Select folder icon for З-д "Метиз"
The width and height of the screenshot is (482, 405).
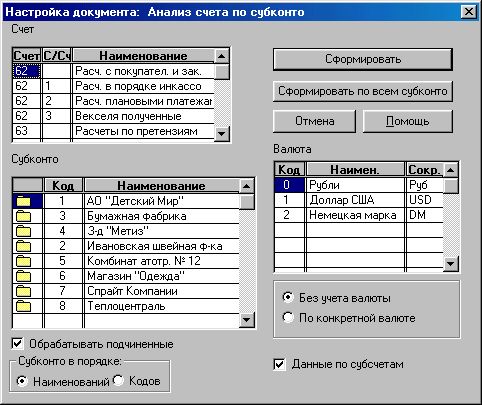pyautogui.click(x=24, y=231)
